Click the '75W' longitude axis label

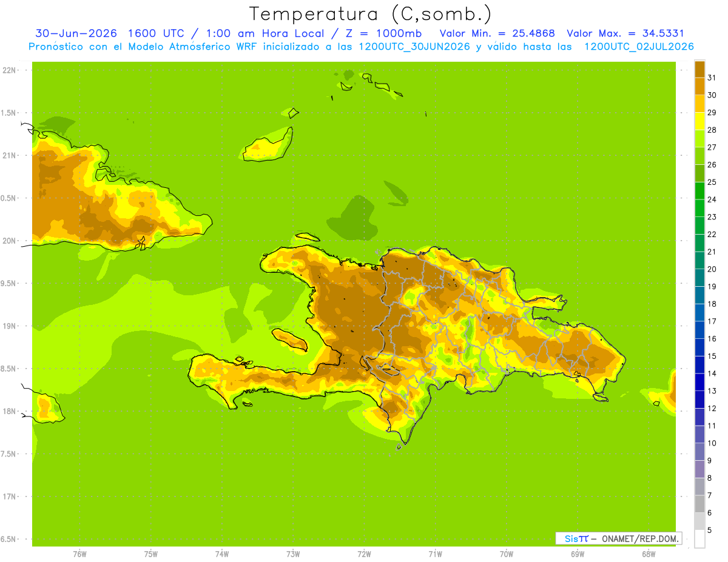(150, 554)
